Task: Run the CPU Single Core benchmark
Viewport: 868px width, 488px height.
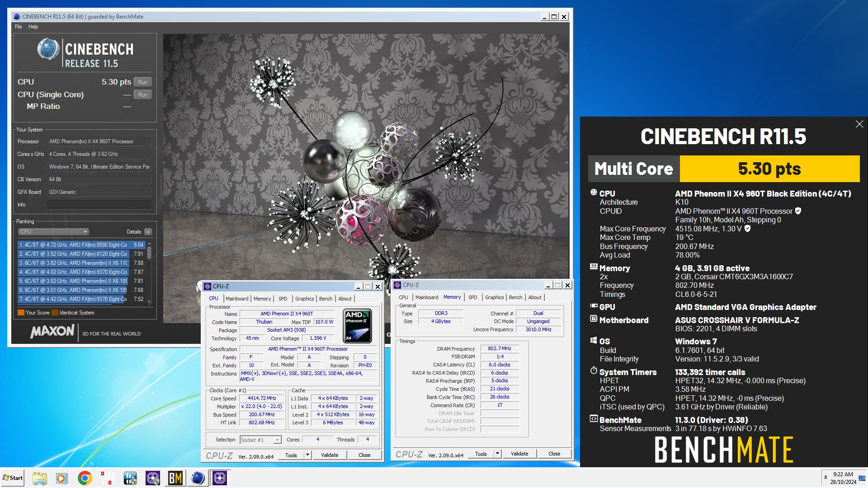Action: pos(143,95)
